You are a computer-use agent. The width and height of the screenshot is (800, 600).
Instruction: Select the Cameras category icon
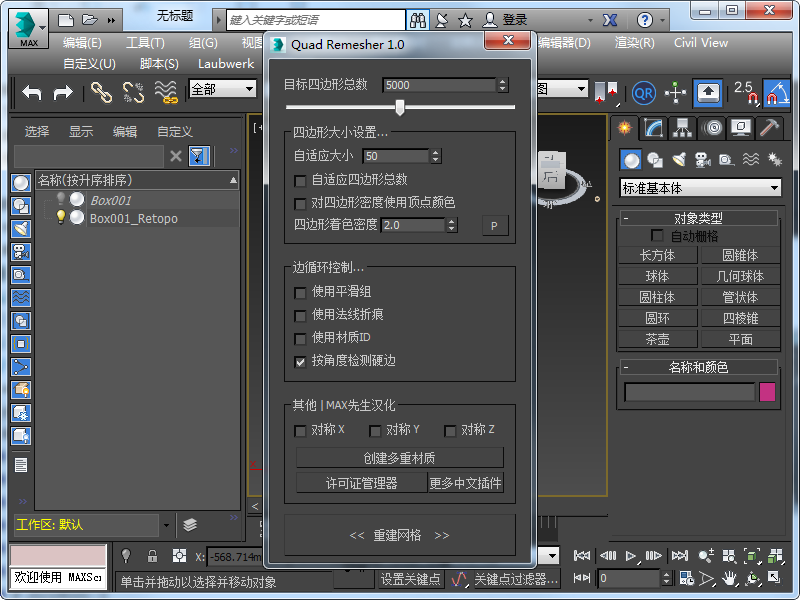703,160
